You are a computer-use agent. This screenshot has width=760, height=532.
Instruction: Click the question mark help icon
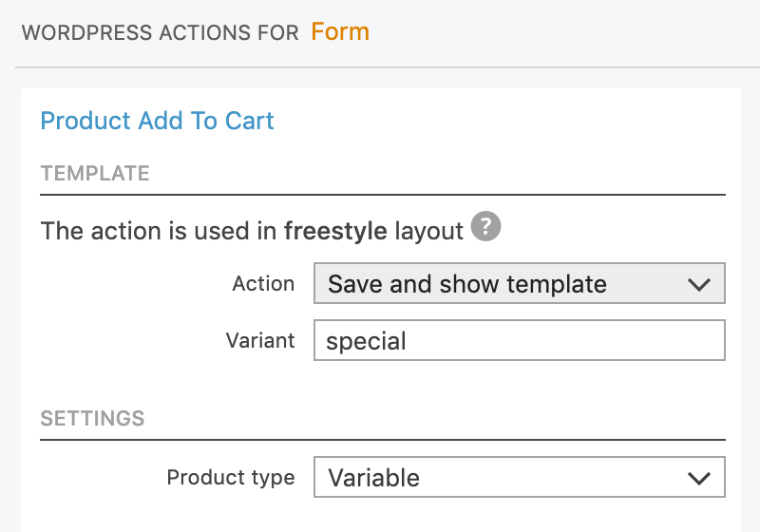[x=485, y=226]
